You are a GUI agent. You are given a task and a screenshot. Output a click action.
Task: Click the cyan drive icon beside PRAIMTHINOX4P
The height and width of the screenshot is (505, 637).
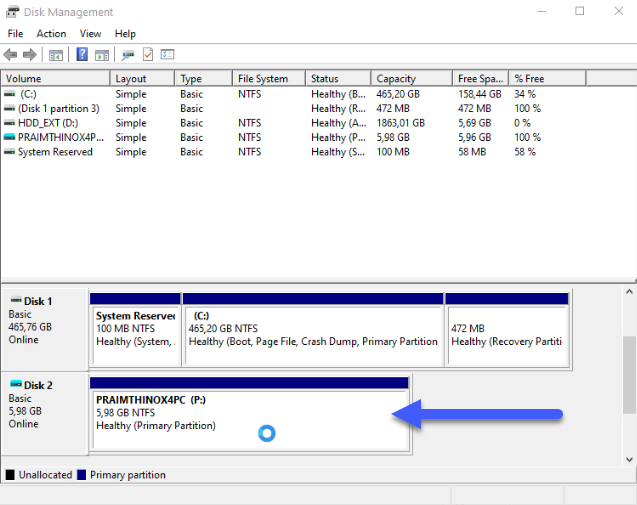9,137
